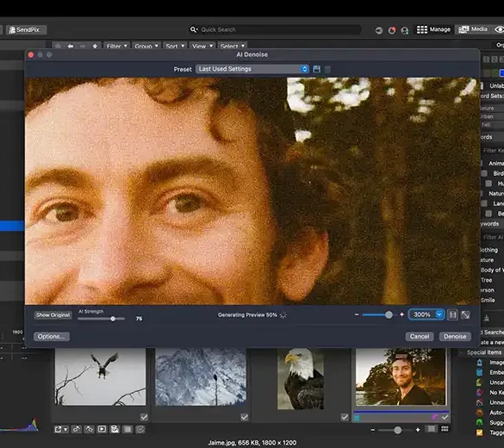Cancel the AI Denoise dialog
Image resolution: width=504 pixels, height=448 pixels.
click(420, 337)
